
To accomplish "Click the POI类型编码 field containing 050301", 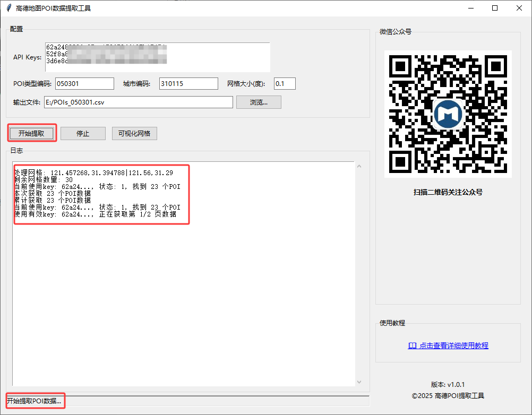I will pyautogui.click(x=84, y=84).
